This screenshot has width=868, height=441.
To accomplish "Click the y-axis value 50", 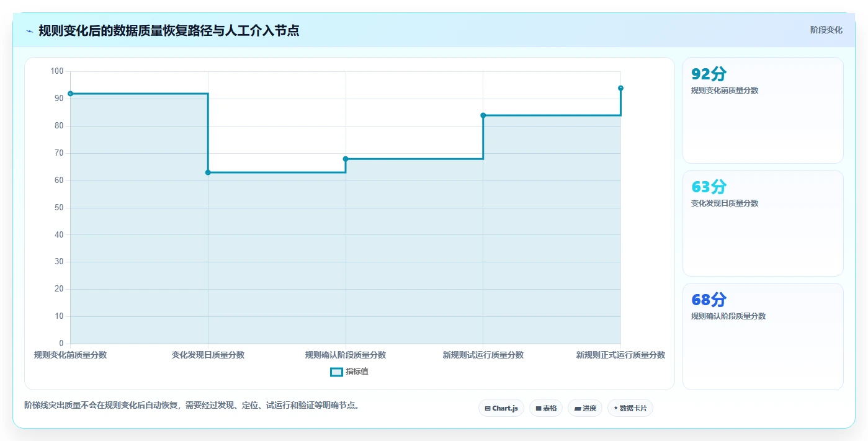I will pyautogui.click(x=59, y=208).
